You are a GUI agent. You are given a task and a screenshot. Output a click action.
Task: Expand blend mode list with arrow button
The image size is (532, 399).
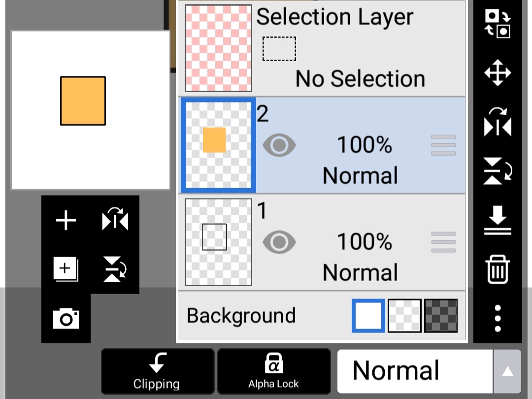[507, 371]
